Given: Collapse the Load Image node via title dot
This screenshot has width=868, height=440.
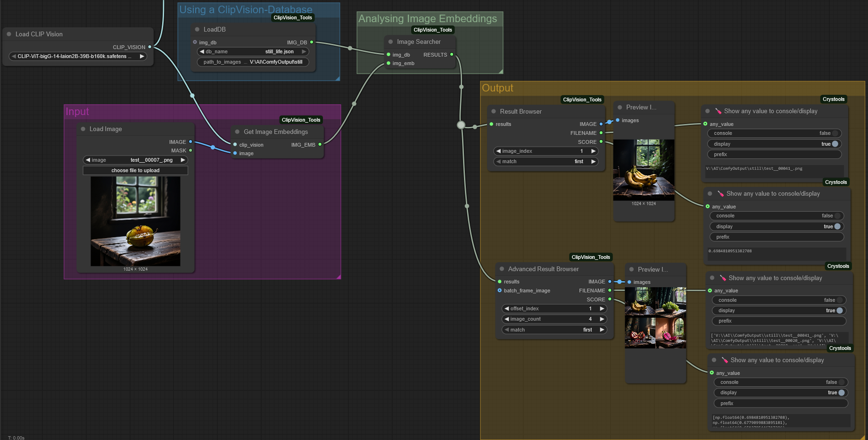Looking at the screenshot, I should point(83,129).
